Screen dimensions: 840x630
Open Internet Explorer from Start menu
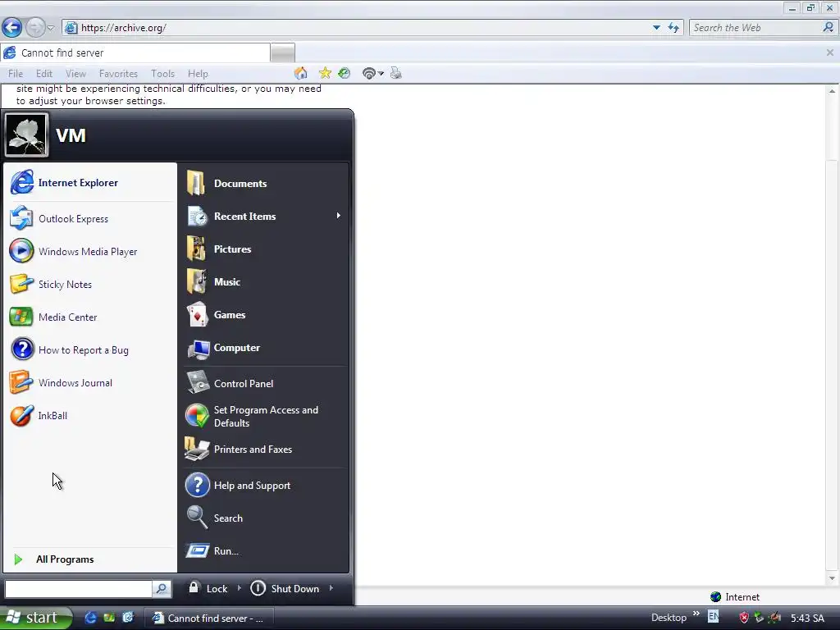[x=89, y=183]
